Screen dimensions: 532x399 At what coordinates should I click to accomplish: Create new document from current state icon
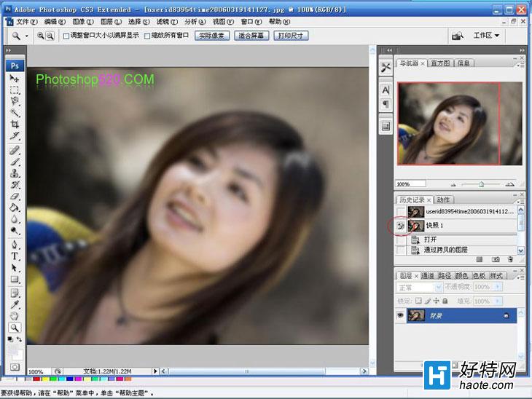pos(479,259)
